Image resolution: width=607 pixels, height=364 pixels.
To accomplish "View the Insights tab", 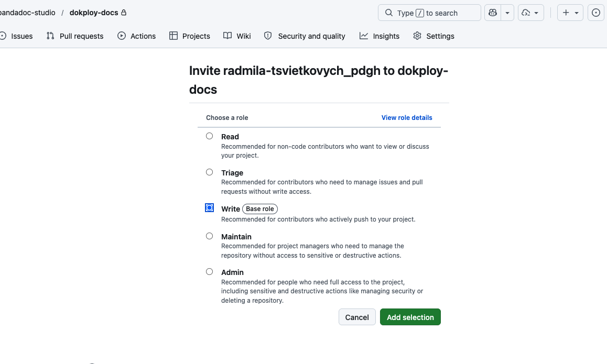I will [x=380, y=36].
